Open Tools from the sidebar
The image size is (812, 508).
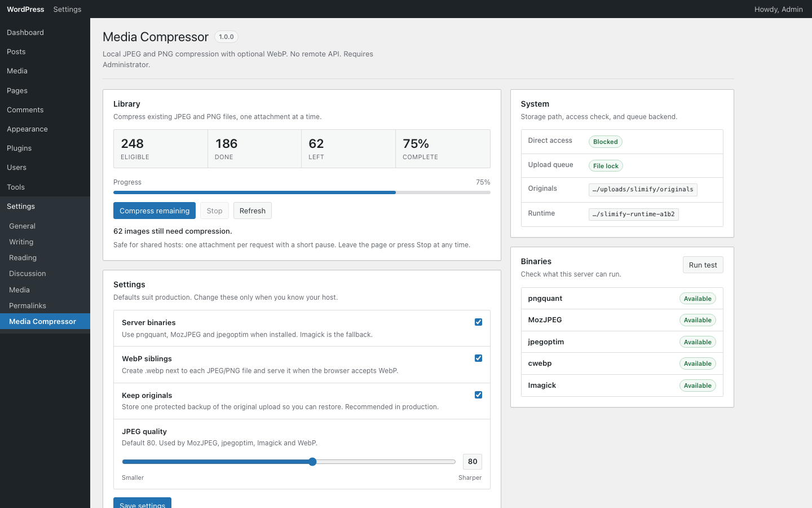click(45, 187)
